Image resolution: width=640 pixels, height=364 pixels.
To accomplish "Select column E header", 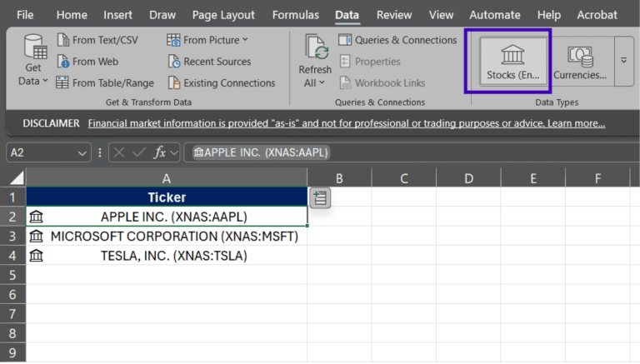I will 533,178.
